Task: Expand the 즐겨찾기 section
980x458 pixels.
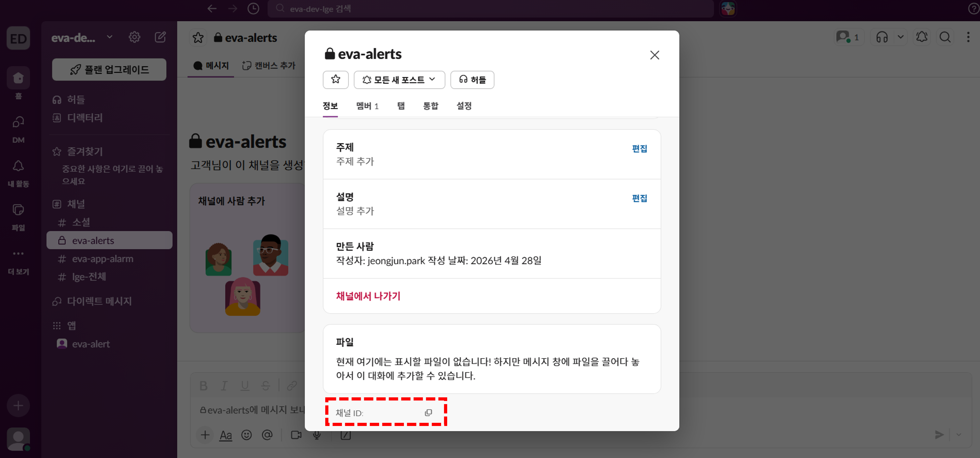Action: pos(85,151)
